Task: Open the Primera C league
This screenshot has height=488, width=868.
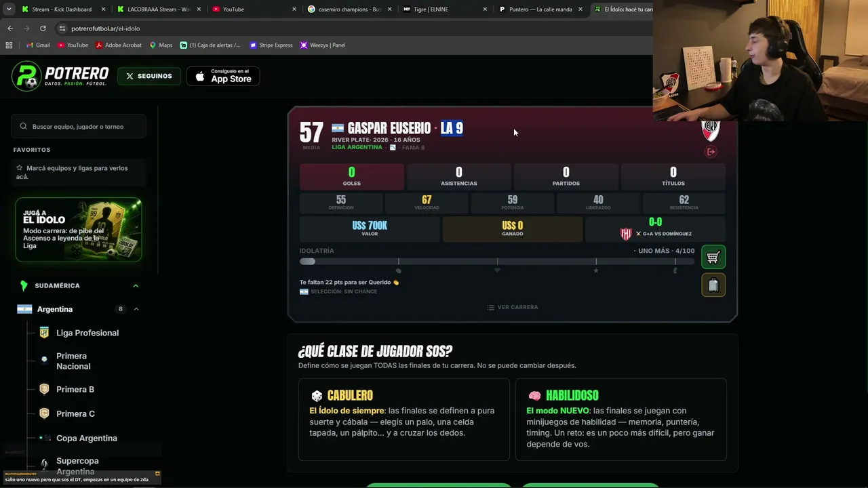Action: click(75, 414)
